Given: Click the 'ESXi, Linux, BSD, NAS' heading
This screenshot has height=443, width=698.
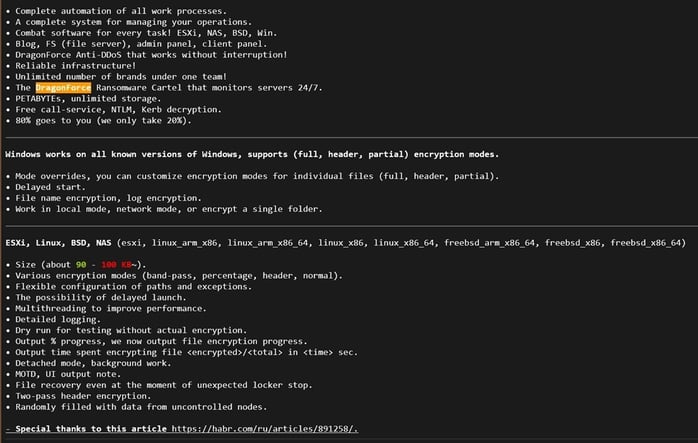Looking at the screenshot, I should tap(59, 242).
